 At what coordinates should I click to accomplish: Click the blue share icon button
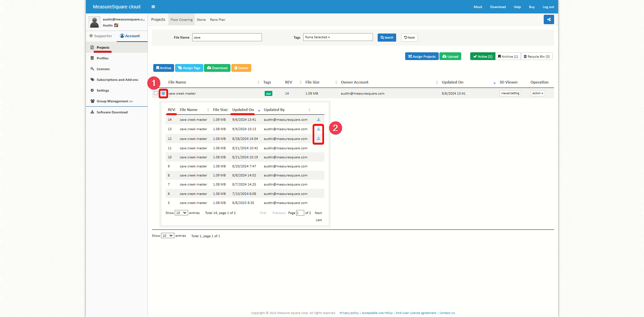(549, 19)
